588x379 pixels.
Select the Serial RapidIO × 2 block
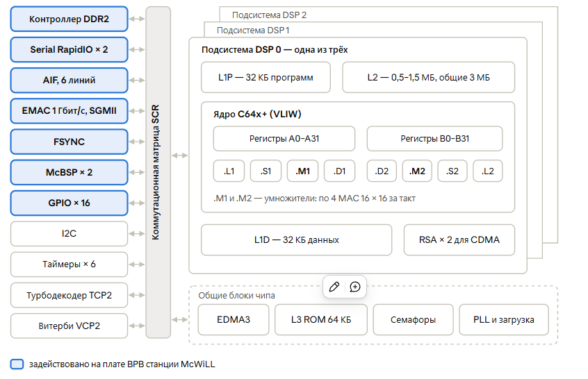coord(69,49)
